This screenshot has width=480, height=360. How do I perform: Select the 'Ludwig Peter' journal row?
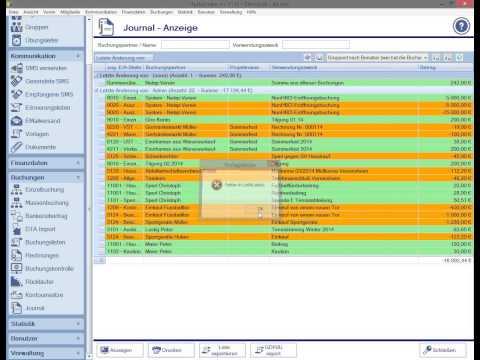click(289, 229)
